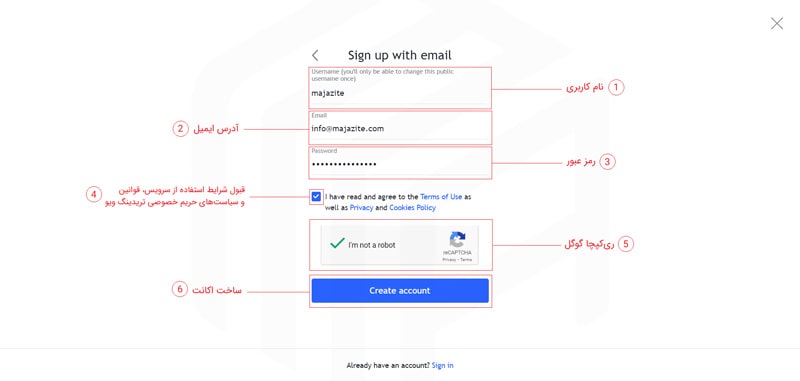This screenshot has height=381, width=800.
Task: Follow the Sign in link
Action: [442, 365]
